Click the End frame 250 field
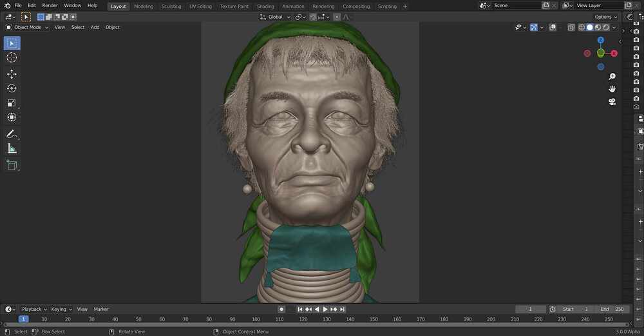 click(x=612, y=310)
